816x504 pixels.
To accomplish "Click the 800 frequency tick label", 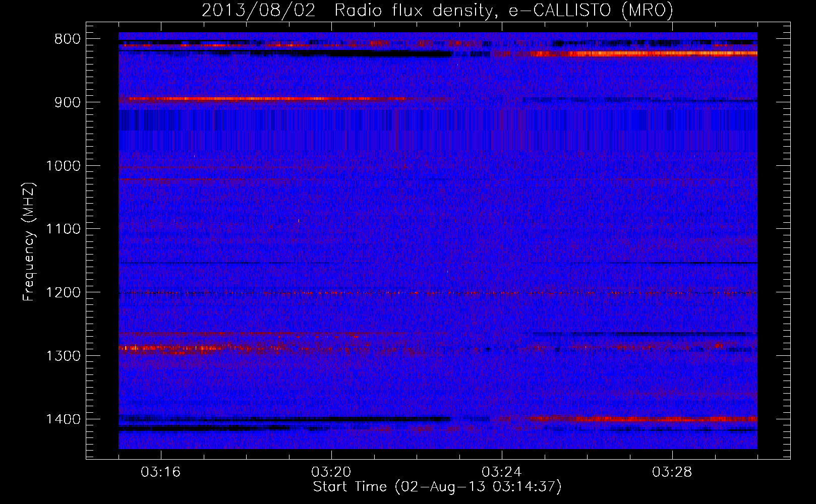I will click(68, 39).
